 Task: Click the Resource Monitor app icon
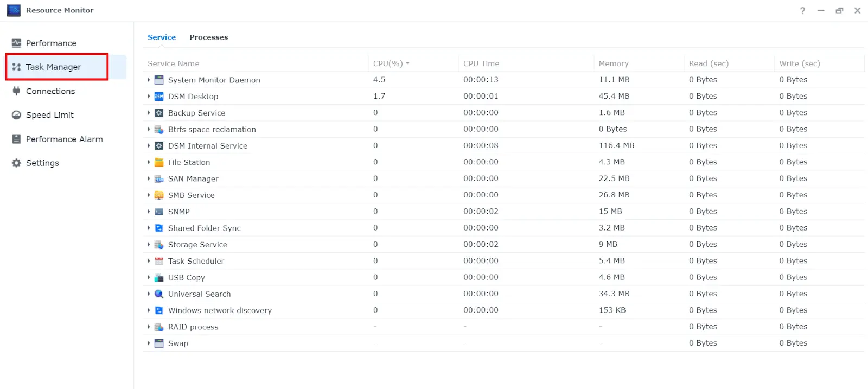pyautogui.click(x=14, y=10)
